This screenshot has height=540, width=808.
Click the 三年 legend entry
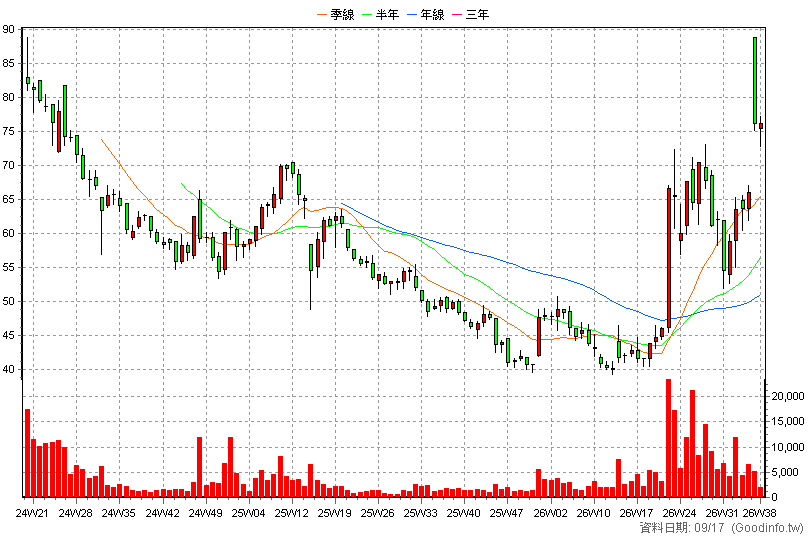pos(470,14)
